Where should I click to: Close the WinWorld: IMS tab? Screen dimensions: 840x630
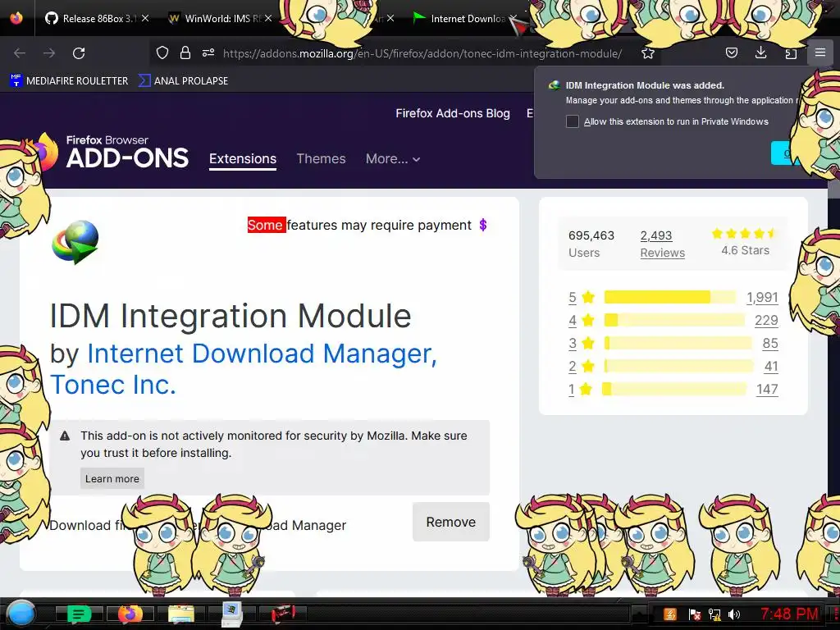click(268, 18)
